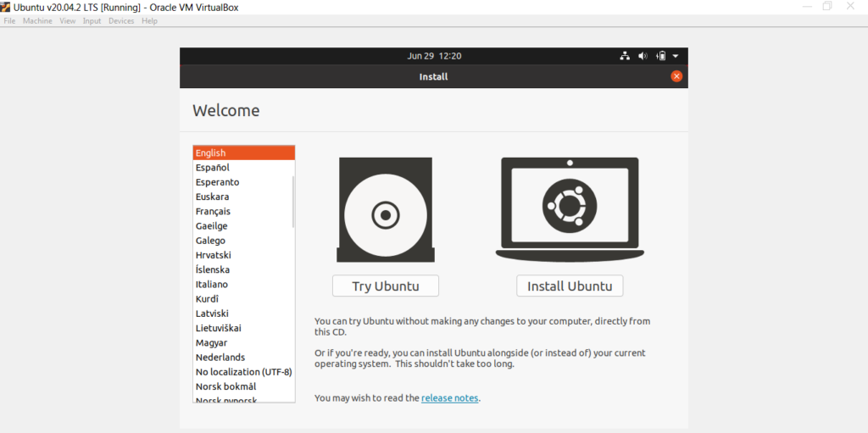Click the network connection icon in top bar
Image resolution: width=868 pixels, height=433 pixels.
pos(625,56)
